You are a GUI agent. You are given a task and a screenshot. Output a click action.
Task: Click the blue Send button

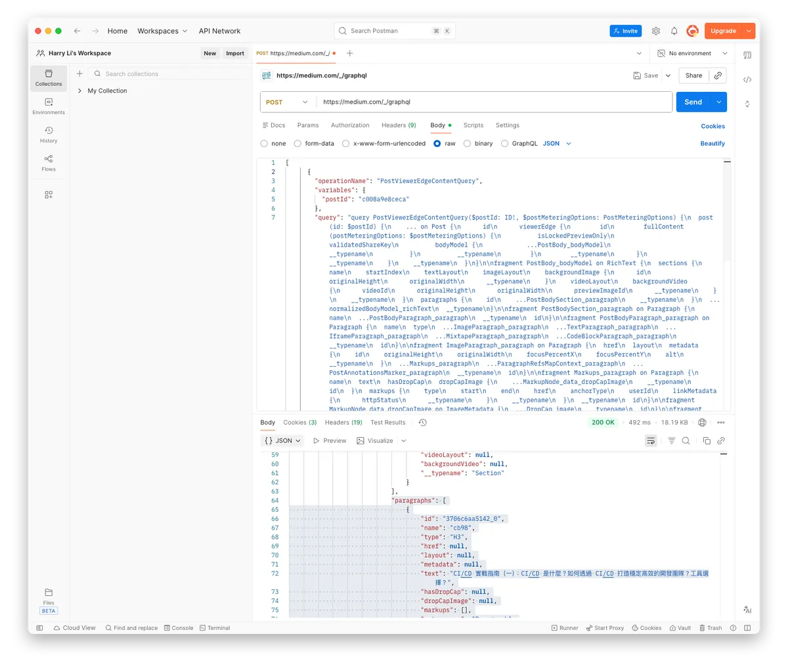(x=693, y=102)
